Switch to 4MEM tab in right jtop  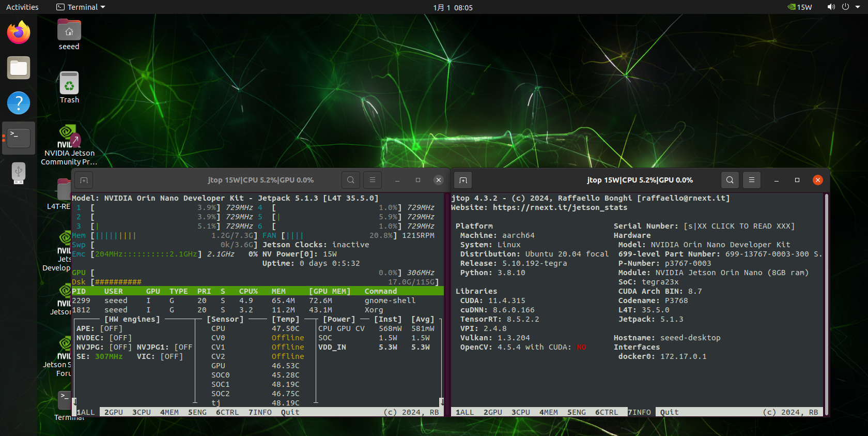549,412
